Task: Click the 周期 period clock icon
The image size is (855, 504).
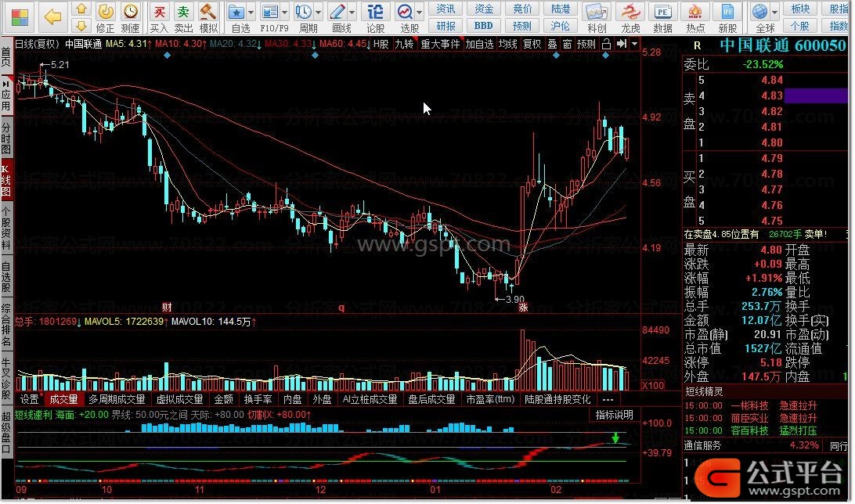Action: click(x=305, y=17)
